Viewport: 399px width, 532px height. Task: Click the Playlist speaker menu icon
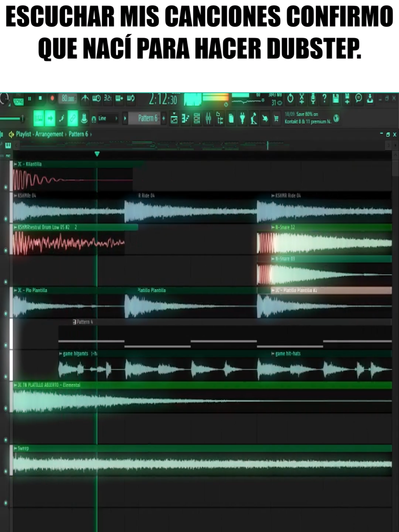point(11,134)
